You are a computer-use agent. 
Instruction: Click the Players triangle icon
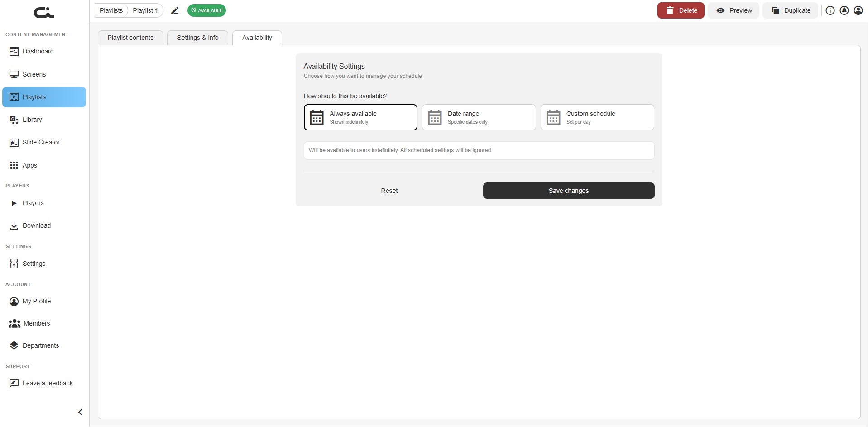[14, 203]
